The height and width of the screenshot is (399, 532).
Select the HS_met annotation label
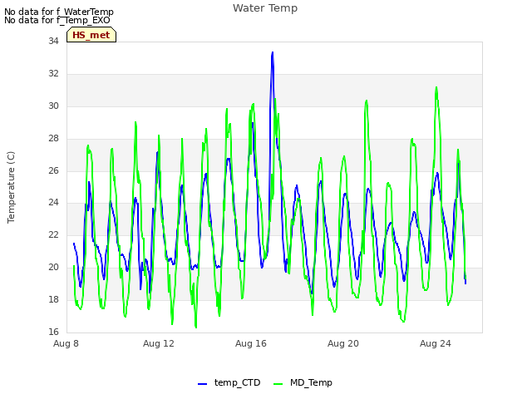pyautogui.click(x=91, y=35)
